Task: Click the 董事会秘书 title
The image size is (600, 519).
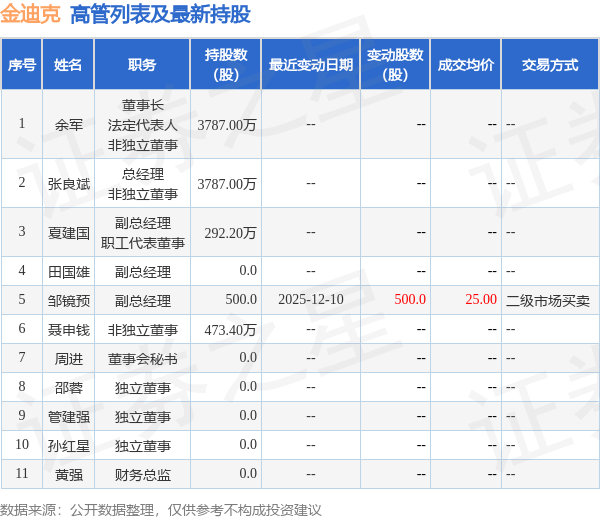Action: pyautogui.click(x=143, y=359)
